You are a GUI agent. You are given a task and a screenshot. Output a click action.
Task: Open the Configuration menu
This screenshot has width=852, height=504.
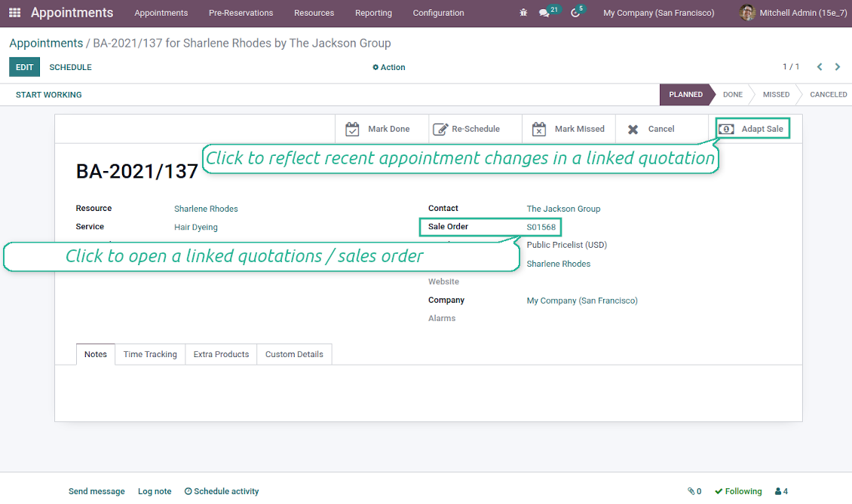tap(439, 13)
